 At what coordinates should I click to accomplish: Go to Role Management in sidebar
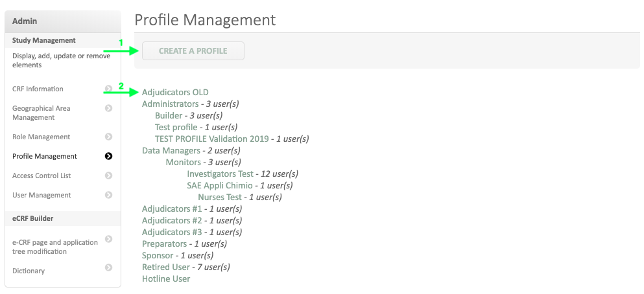[x=41, y=137]
